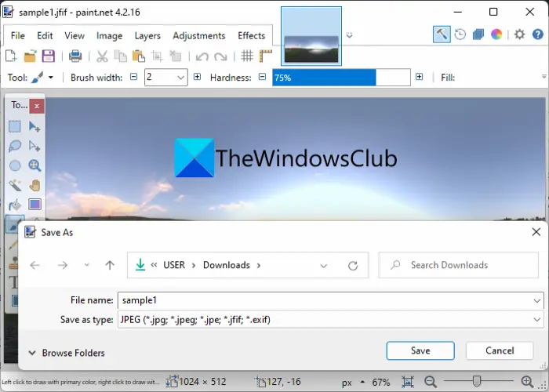This screenshot has width=549, height=392.
Task: Open Help question mark icon
Action: 538,34
